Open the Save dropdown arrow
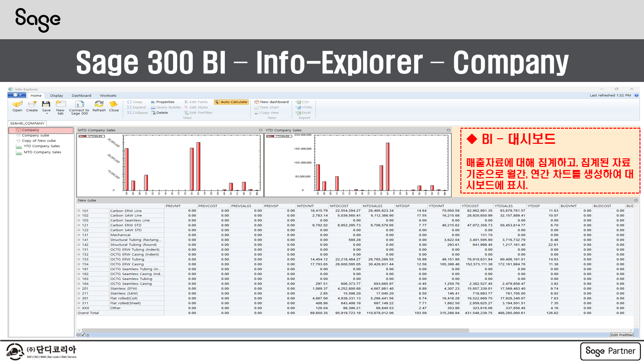 point(46,114)
